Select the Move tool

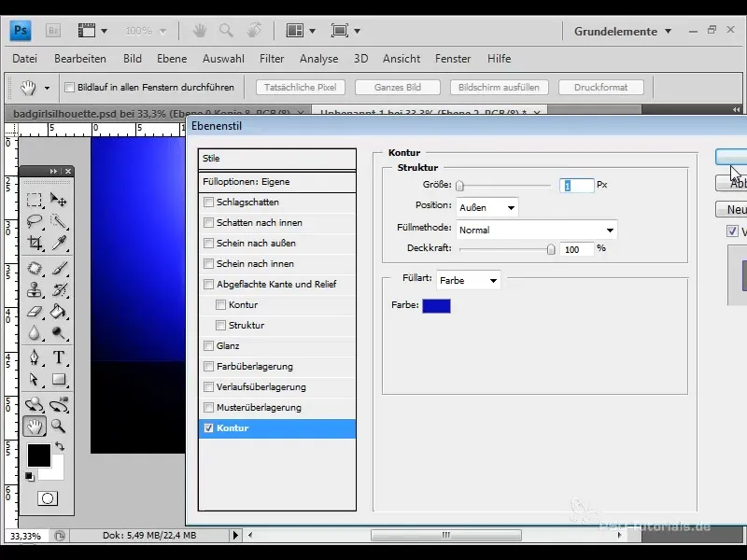(59, 200)
